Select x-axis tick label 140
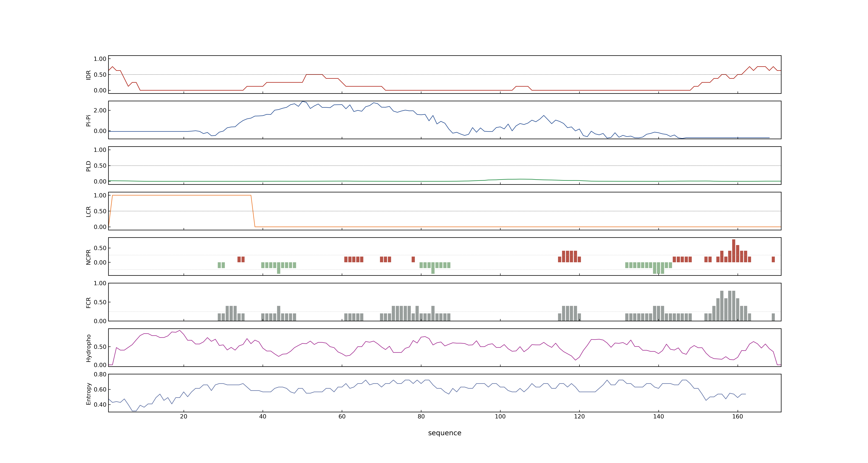This screenshot has width=868, height=463. coord(658,416)
